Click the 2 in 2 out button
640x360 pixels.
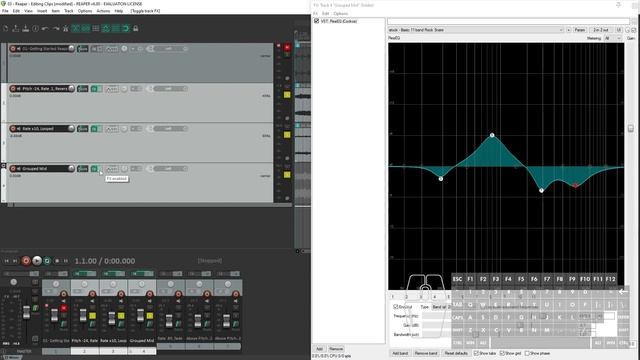tap(601, 30)
